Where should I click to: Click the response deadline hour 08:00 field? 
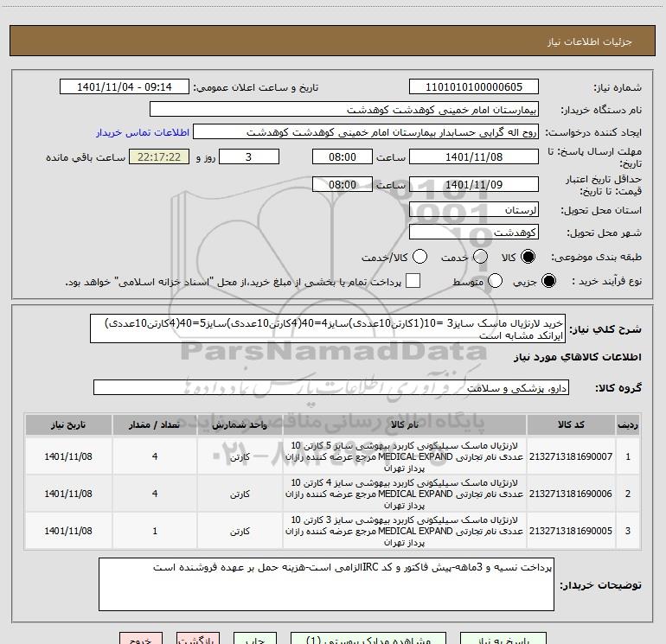click(x=343, y=157)
